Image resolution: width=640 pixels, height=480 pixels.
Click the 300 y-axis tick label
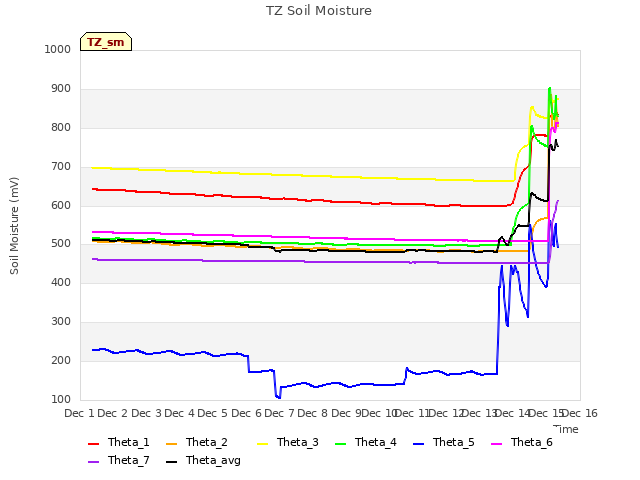(61, 322)
